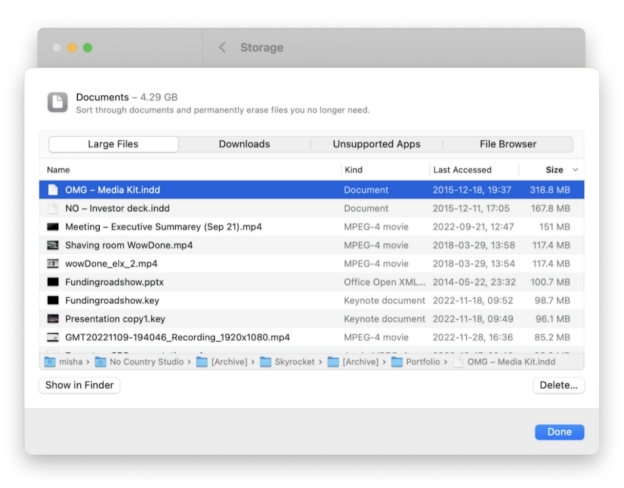This screenshot has height=488, width=624.
Task: Click the Documents icon in the header
Action: click(x=58, y=102)
